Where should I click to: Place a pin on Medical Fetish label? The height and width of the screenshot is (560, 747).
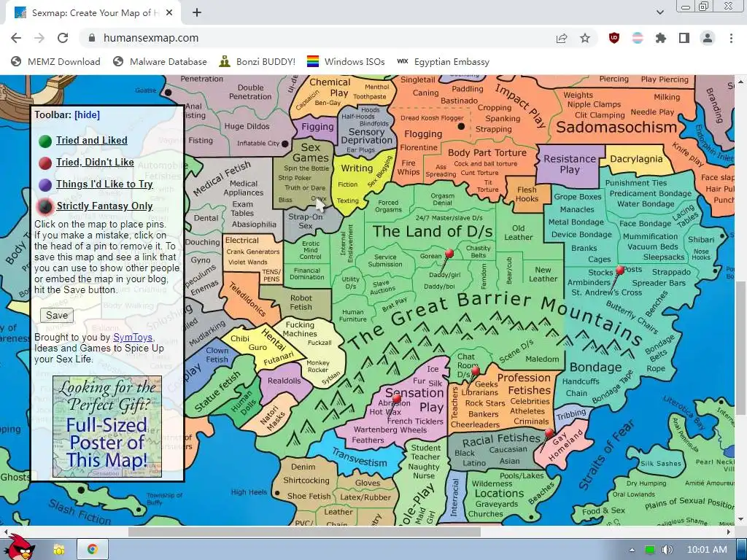222,178
